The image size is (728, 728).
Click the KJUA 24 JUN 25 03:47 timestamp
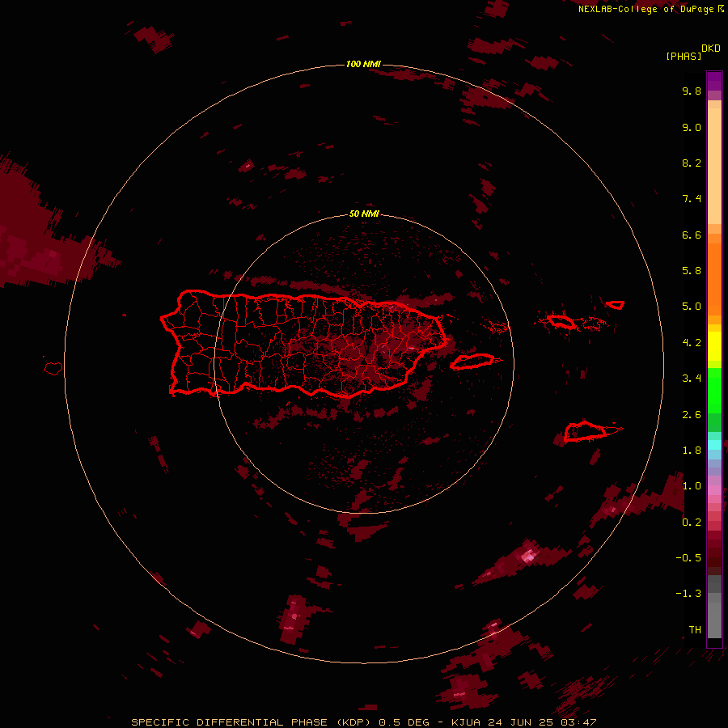click(x=523, y=722)
